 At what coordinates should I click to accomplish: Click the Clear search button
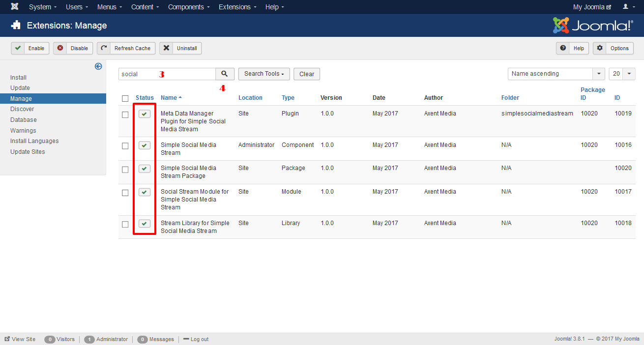307,74
